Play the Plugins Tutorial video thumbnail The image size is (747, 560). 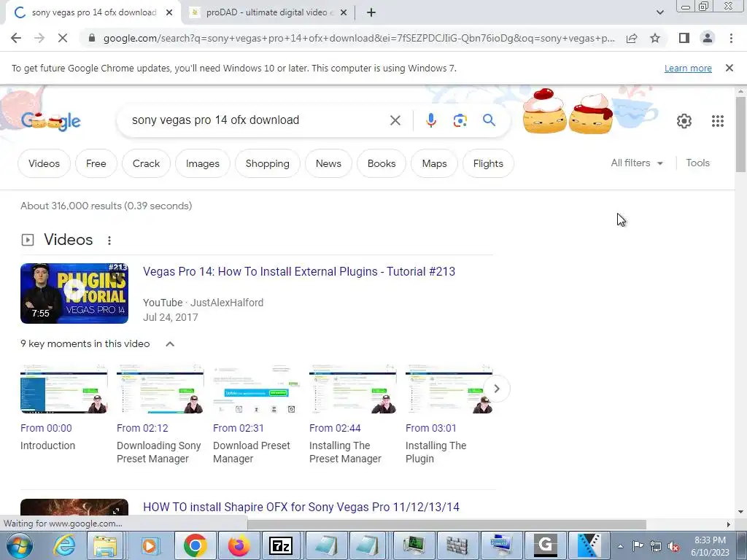click(74, 293)
